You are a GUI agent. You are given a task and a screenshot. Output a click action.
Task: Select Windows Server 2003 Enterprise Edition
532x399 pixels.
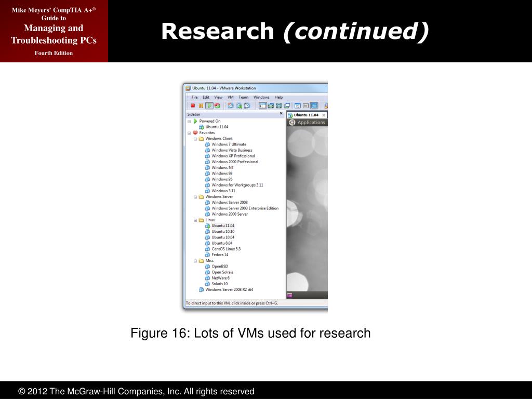point(245,208)
